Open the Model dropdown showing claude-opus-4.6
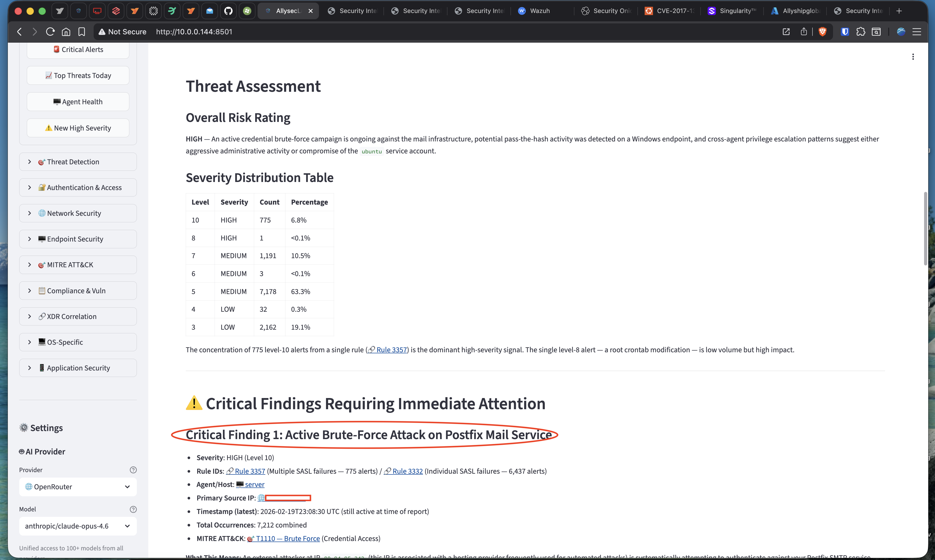 (78, 526)
